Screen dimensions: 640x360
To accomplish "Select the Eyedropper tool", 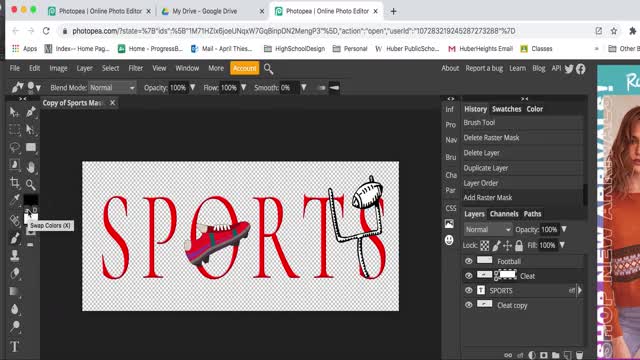I will click(15, 200).
